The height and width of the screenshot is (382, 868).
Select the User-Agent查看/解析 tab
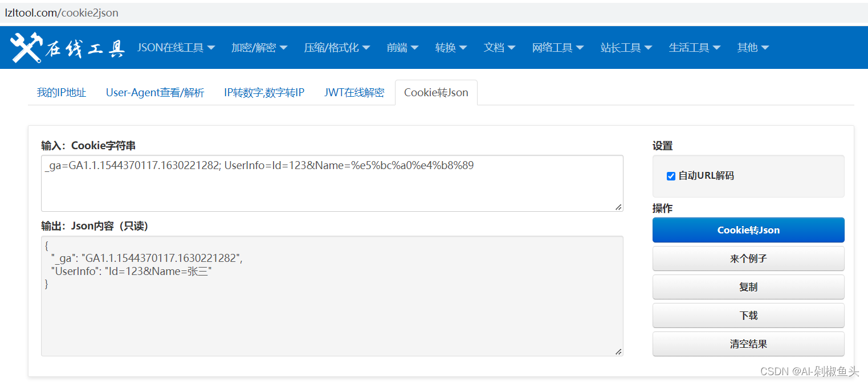(x=155, y=92)
